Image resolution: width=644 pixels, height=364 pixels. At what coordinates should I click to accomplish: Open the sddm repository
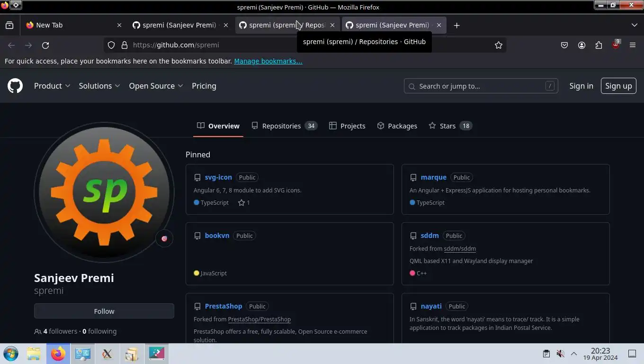point(429,236)
